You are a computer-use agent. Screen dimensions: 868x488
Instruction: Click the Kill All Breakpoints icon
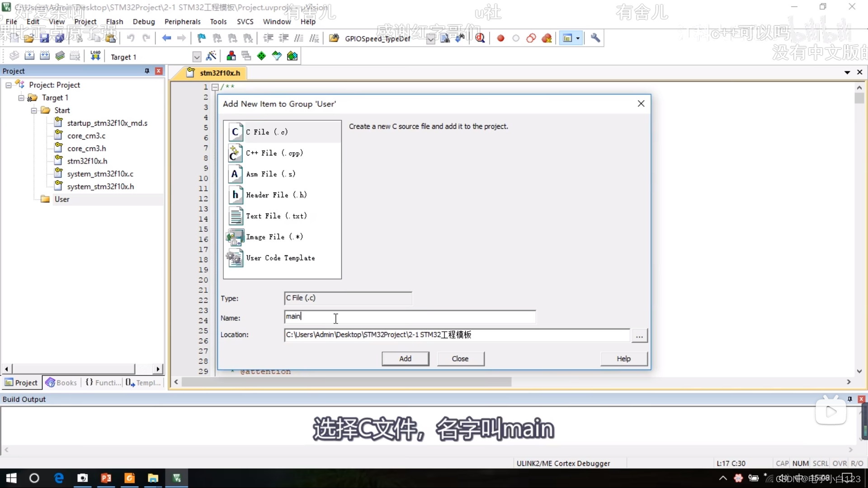(x=547, y=38)
